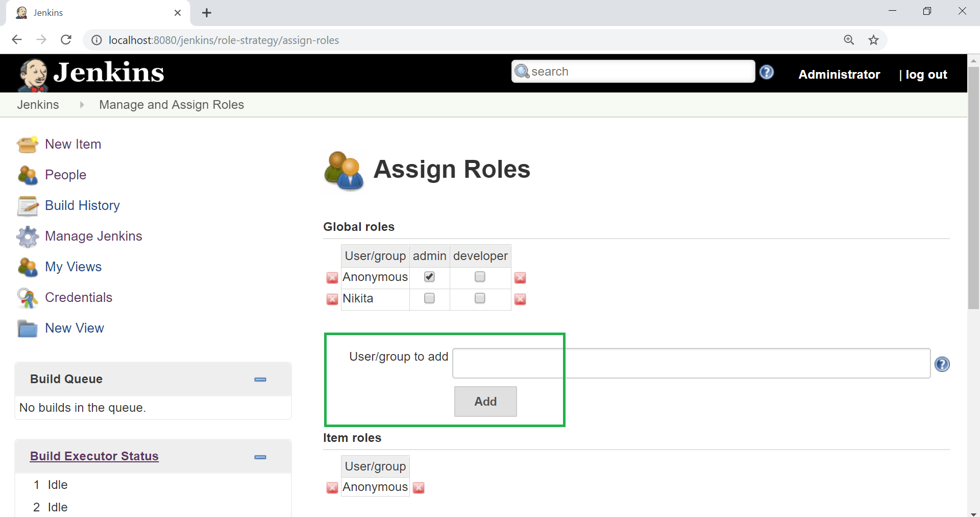This screenshot has height=517, width=980.
Task: Open Build History link
Action: point(82,205)
